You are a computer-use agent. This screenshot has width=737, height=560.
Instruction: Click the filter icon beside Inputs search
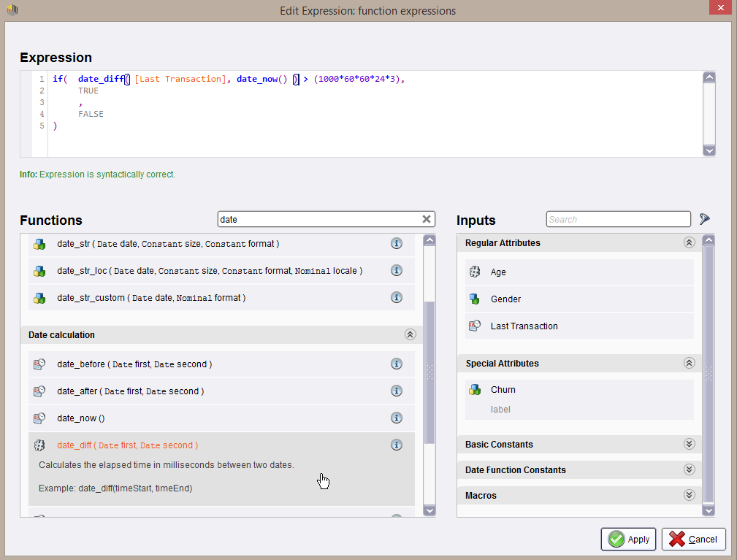704,219
